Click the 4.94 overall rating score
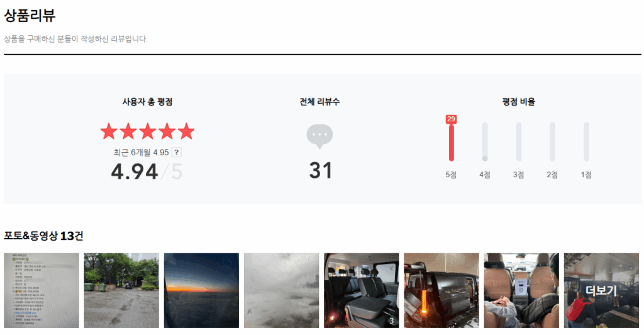The image size is (644, 335). 135,172
